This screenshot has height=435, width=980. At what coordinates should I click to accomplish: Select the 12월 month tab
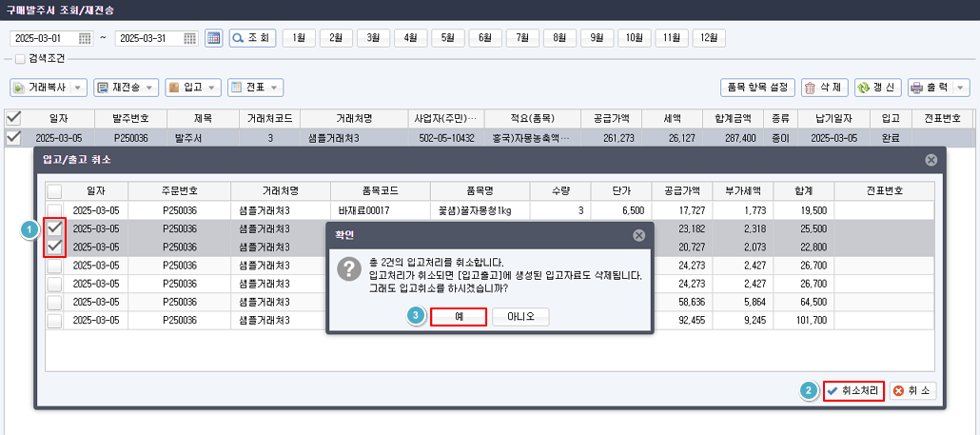tap(709, 38)
